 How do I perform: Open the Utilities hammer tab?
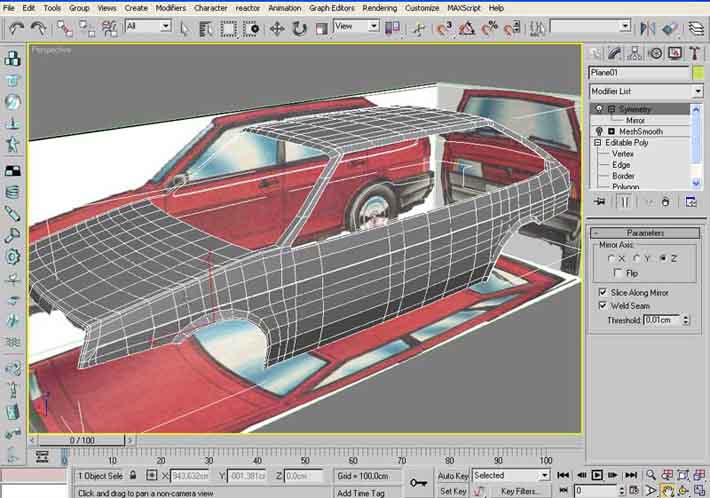(694, 52)
